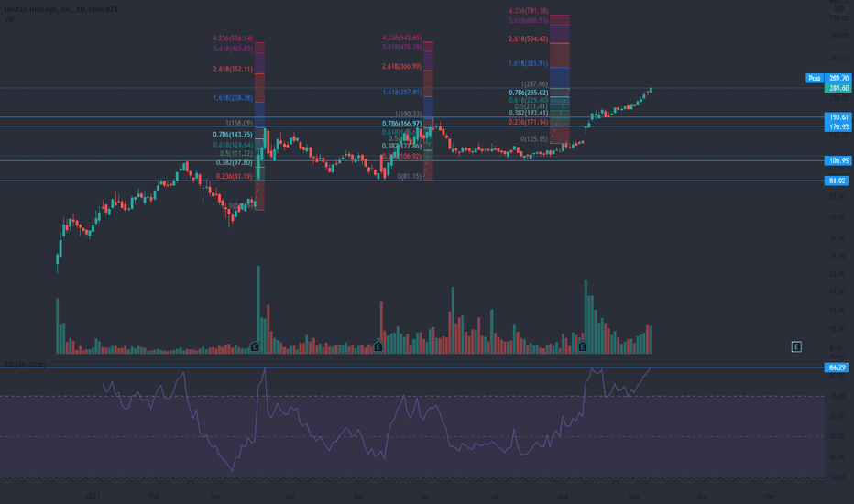
Task: Click the Nov label on time axis
Action: pos(770,496)
